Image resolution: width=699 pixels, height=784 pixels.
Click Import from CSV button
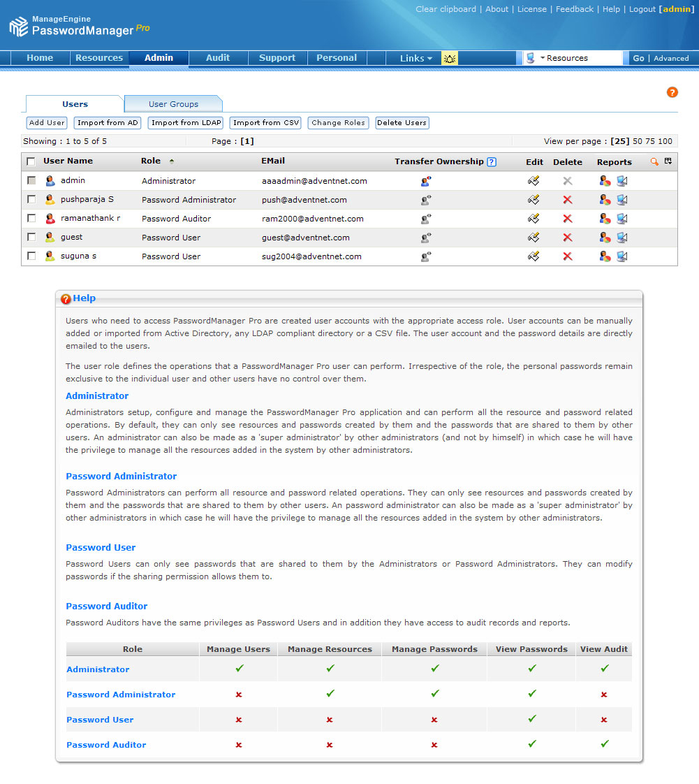click(266, 123)
